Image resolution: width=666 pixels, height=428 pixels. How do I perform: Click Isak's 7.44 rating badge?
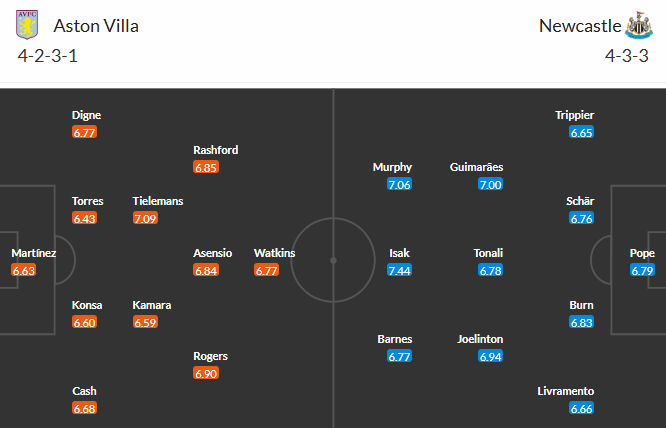(x=400, y=271)
